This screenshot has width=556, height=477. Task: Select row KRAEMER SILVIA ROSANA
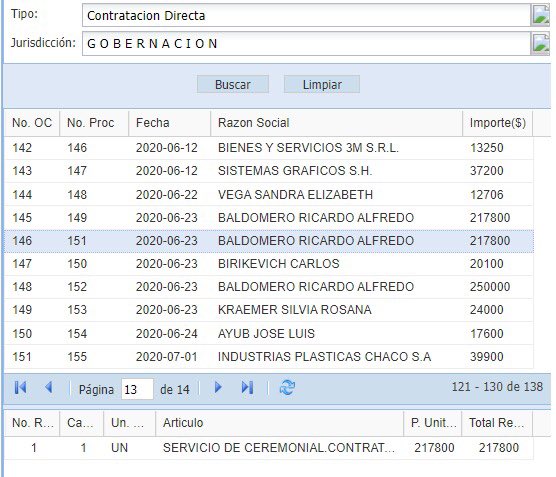tap(269, 310)
